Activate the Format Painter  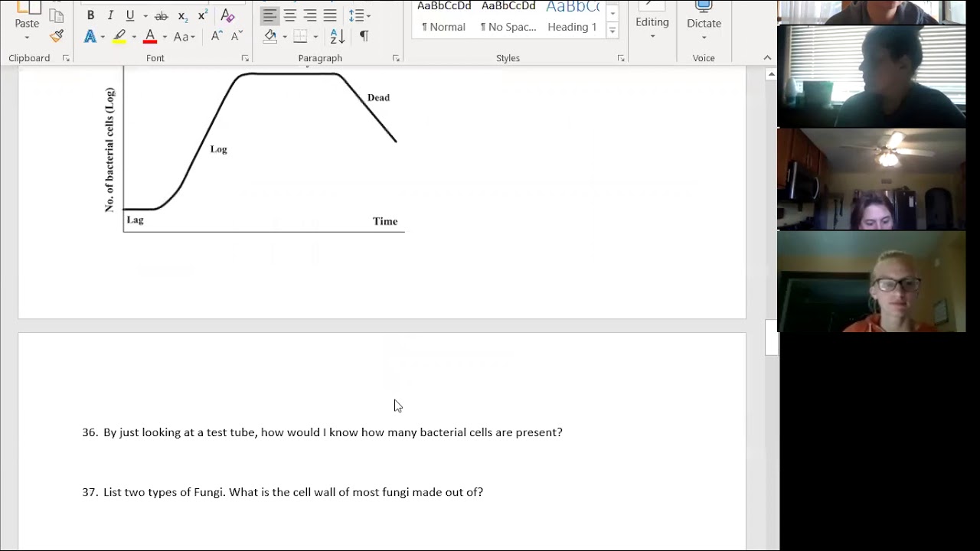click(x=57, y=36)
